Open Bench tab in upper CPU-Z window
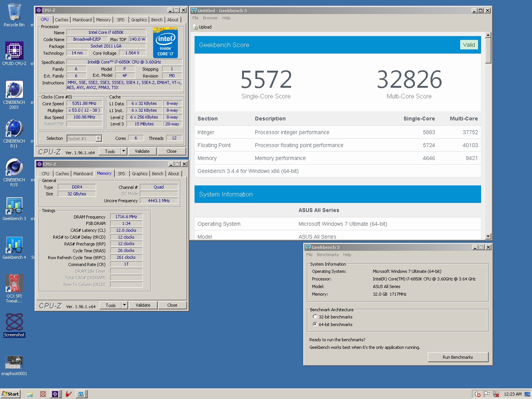Viewport: 532px width, 399px height. pyautogui.click(x=157, y=20)
